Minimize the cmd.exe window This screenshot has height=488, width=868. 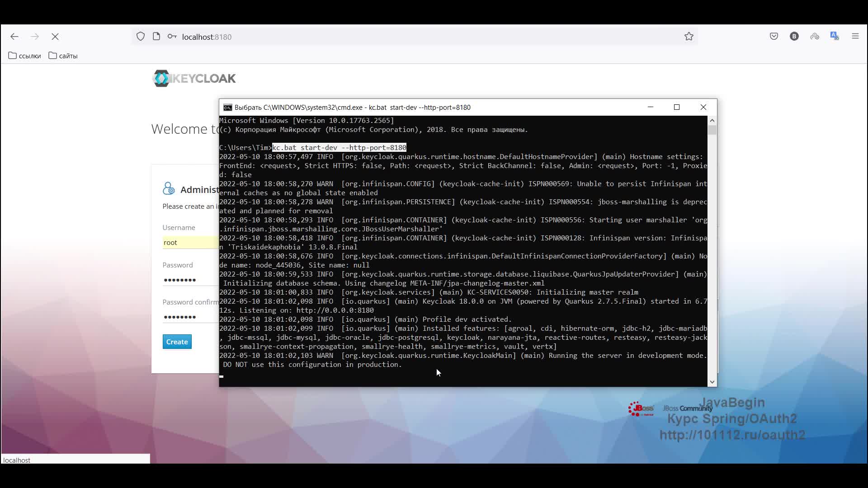[651, 107]
